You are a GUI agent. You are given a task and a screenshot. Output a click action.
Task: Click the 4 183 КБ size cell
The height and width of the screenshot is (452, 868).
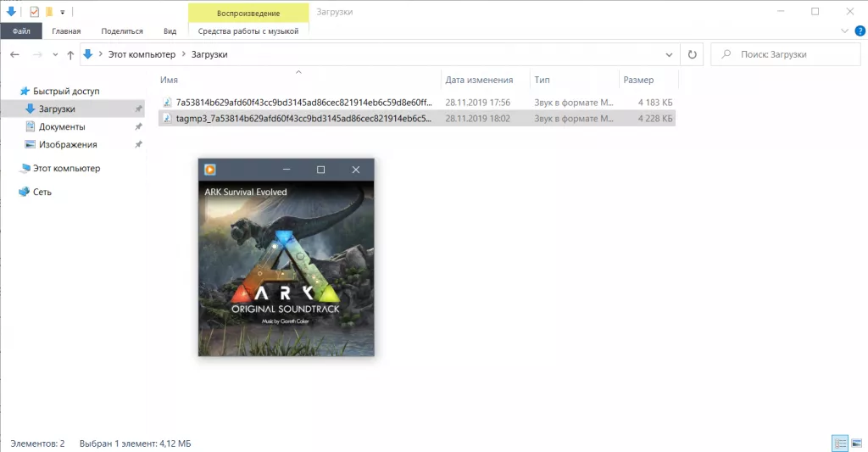(655, 103)
